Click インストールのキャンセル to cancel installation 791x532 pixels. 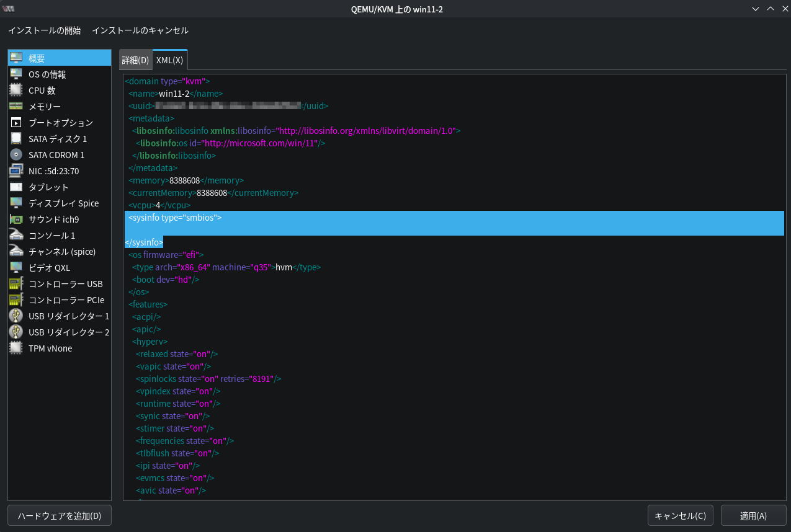(x=140, y=30)
